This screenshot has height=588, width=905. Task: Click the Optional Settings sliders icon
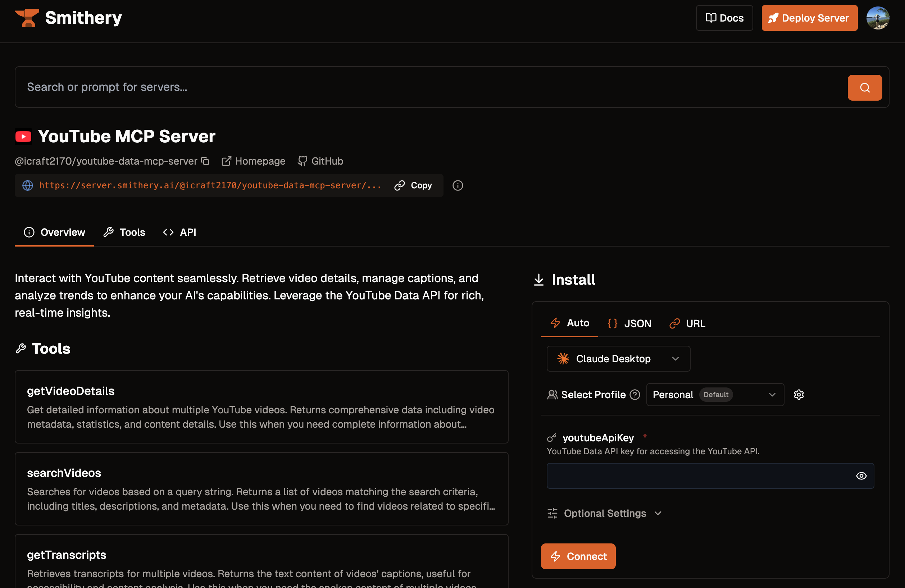[x=552, y=513]
